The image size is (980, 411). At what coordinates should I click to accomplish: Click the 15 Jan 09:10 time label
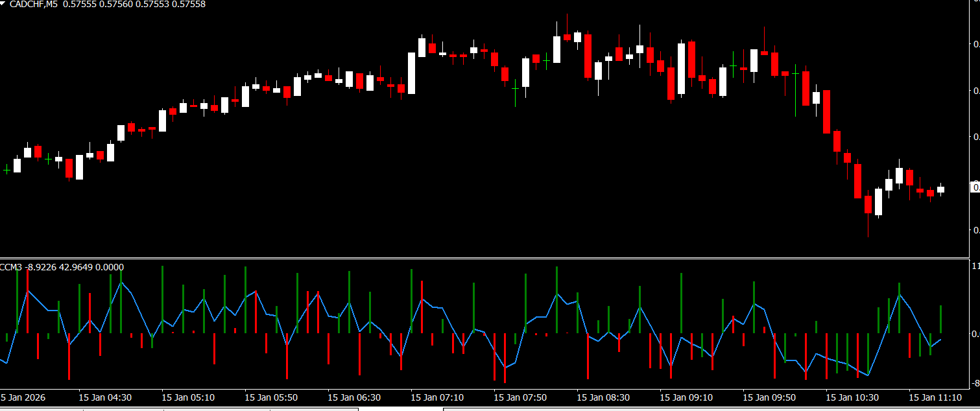[x=686, y=397]
